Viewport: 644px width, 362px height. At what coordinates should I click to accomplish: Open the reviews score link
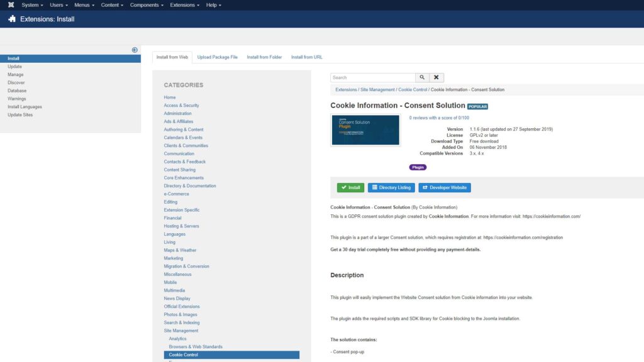(438, 118)
